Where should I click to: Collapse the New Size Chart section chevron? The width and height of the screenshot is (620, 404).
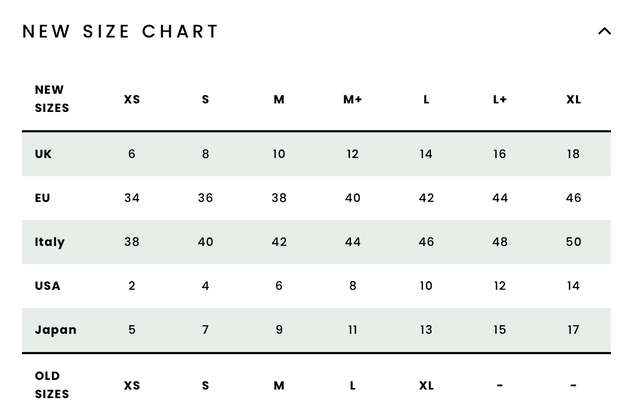pyautogui.click(x=604, y=31)
